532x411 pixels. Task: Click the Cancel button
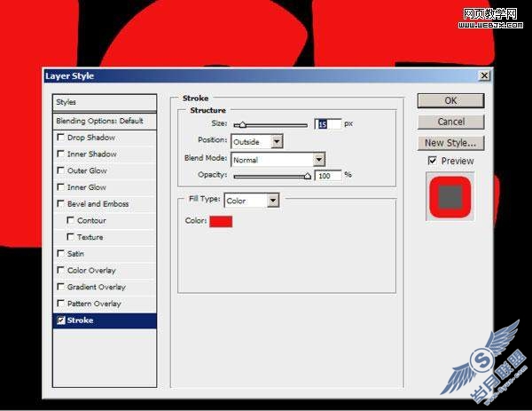click(x=450, y=122)
